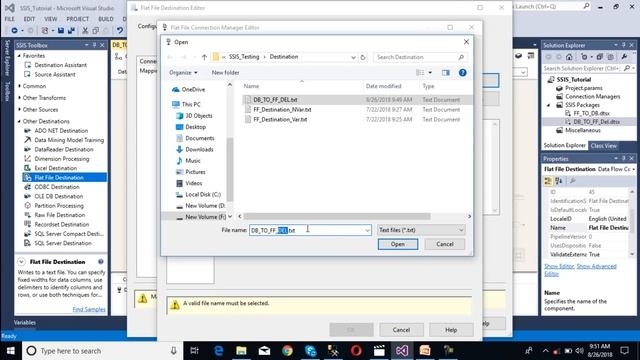Open the FILE menu in Visual Studio
The height and width of the screenshot is (360, 640).
pos(9,19)
